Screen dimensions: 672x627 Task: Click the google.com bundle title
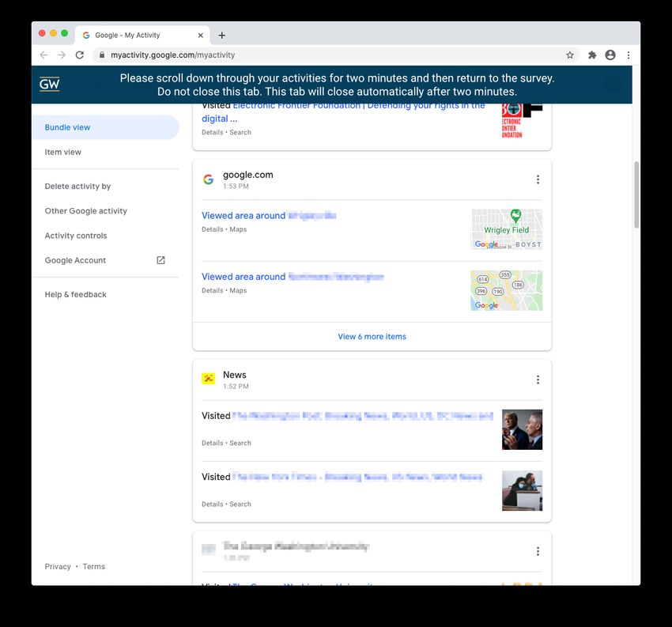point(247,175)
